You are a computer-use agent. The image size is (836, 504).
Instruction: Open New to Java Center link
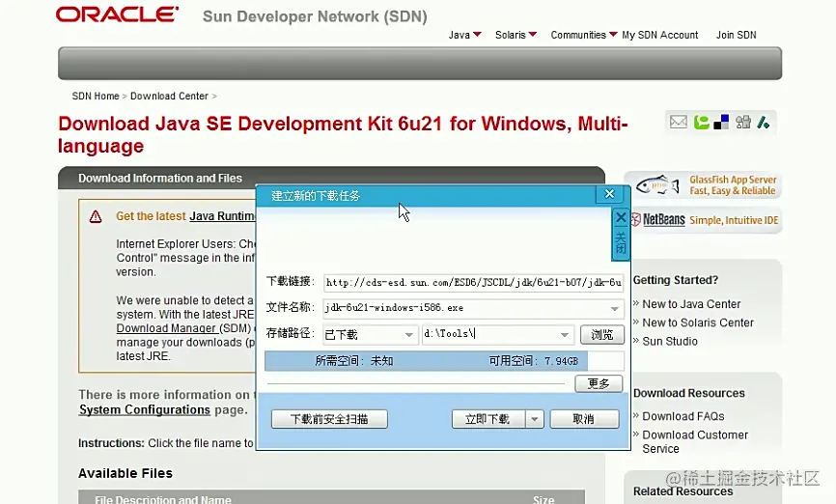pyautogui.click(x=691, y=304)
